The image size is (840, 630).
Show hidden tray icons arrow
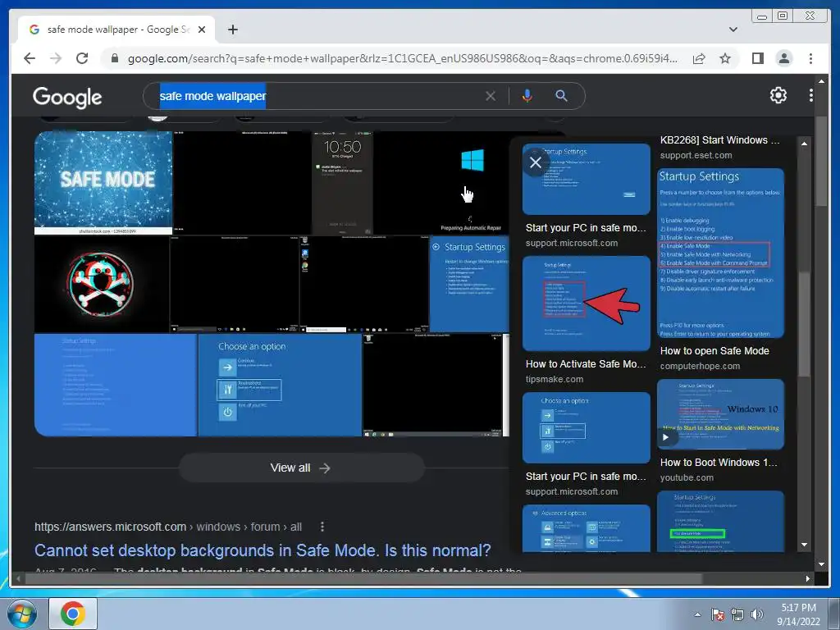697,614
